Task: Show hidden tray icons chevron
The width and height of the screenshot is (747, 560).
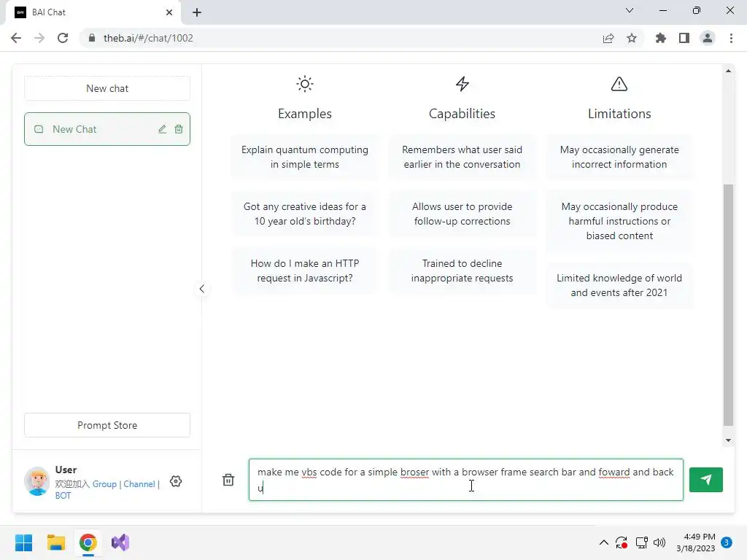Action: (x=603, y=542)
